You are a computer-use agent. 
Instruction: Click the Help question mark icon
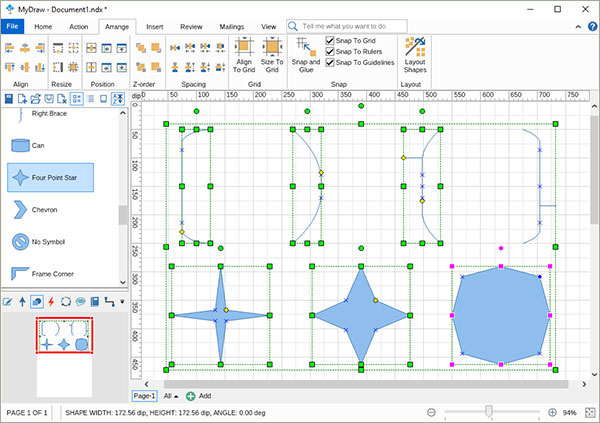[592, 26]
